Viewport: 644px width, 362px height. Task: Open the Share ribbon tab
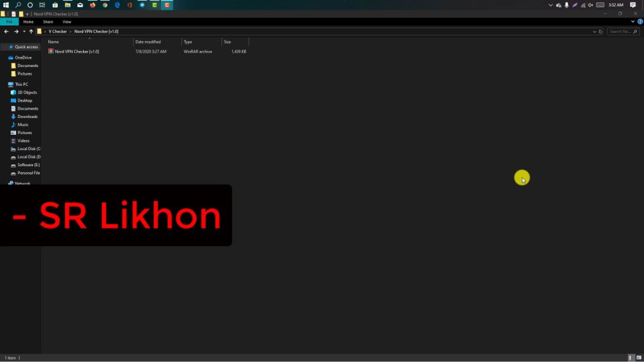(x=48, y=22)
